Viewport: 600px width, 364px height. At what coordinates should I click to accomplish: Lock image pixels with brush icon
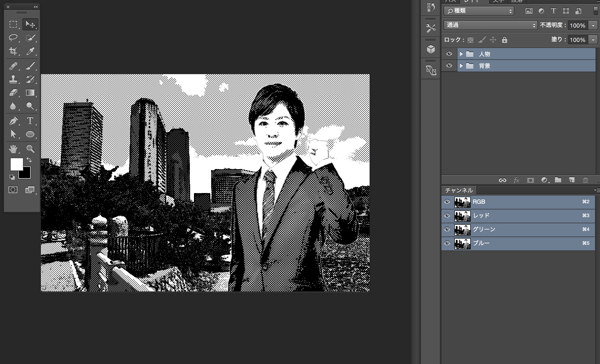point(482,40)
